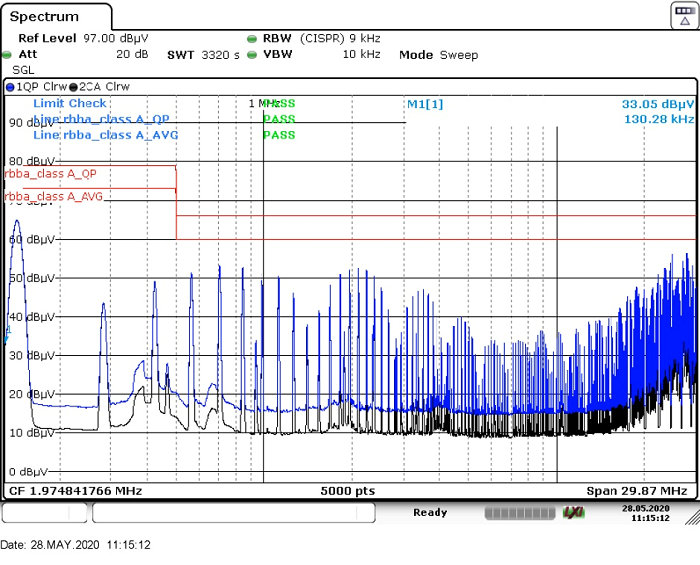
Task: Select the rbba_class A_QP red limit line label
Action: click(x=52, y=173)
